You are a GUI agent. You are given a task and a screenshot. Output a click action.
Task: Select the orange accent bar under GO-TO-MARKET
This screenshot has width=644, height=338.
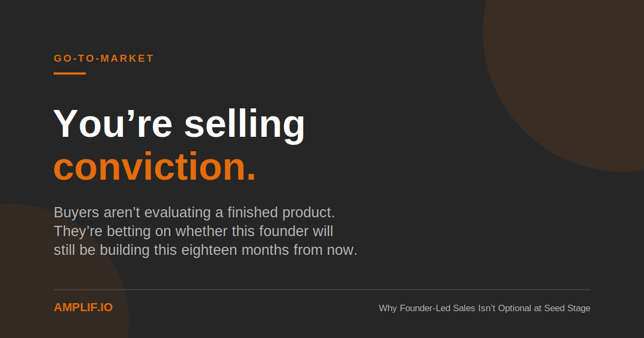[x=70, y=74]
